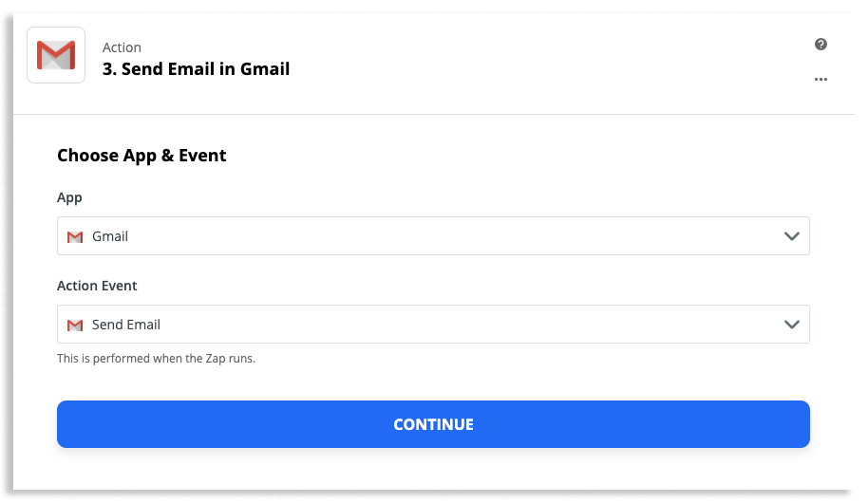
Task: Click the Action Event field label
Action: (97, 286)
